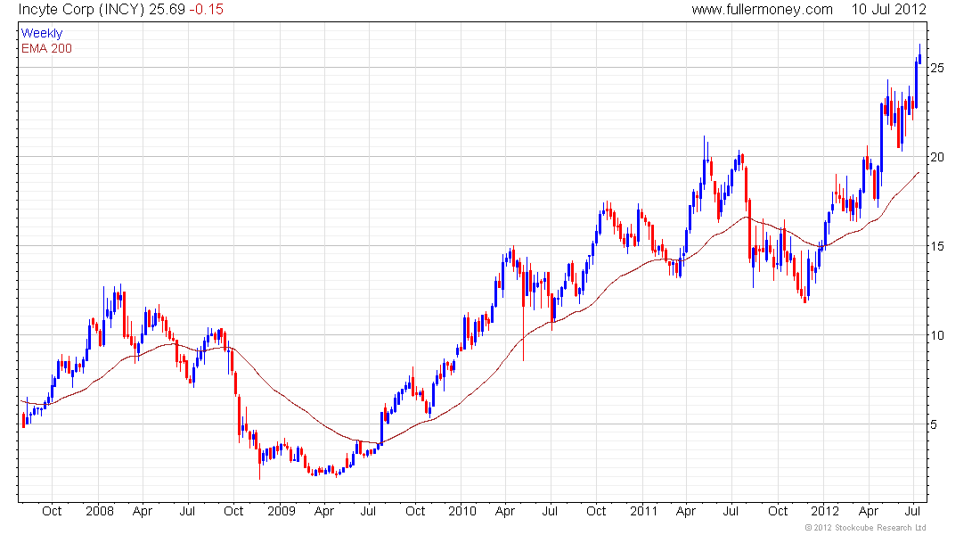Click the 2011 year axis label
The image size is (980, 535).
point(643,511)
